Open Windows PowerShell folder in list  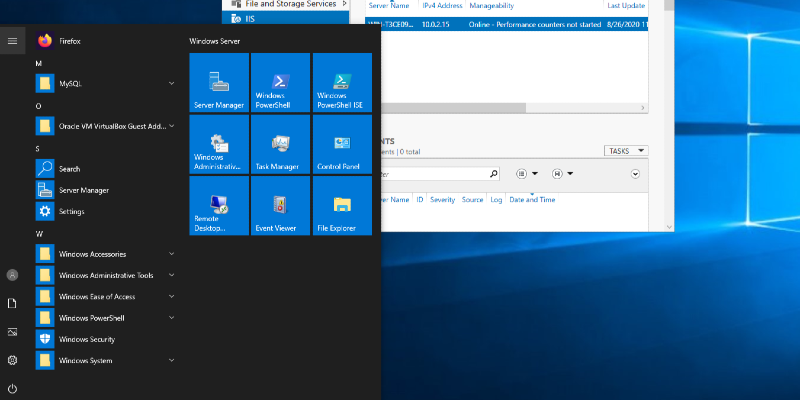pos(106,318)
